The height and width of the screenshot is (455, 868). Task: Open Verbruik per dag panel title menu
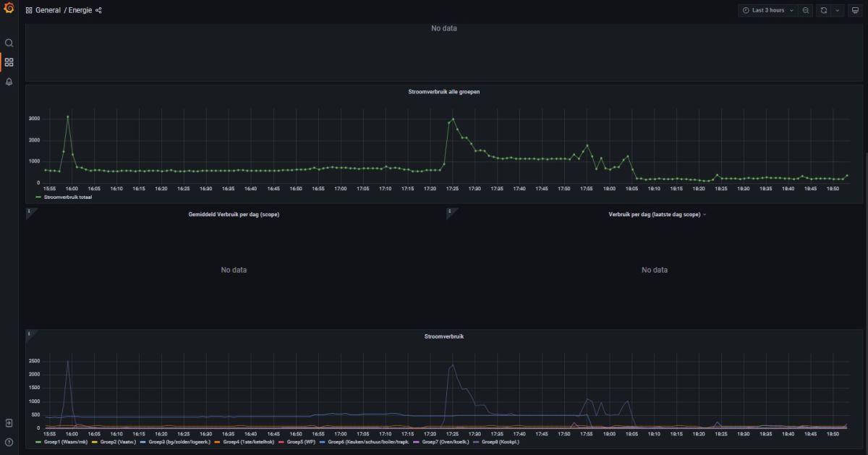click(654, 214)
